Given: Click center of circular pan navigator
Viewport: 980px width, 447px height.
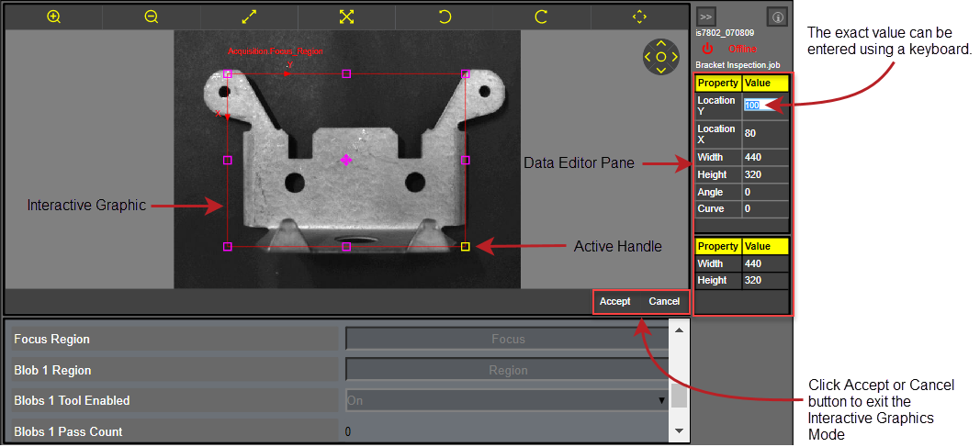Looking at the screenshot, I should tap(661, 57).
